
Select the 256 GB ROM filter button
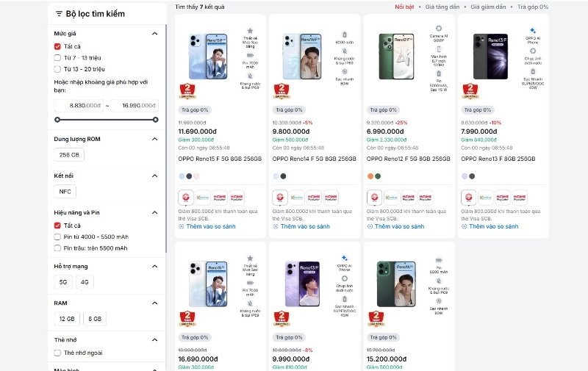point(69,155)
